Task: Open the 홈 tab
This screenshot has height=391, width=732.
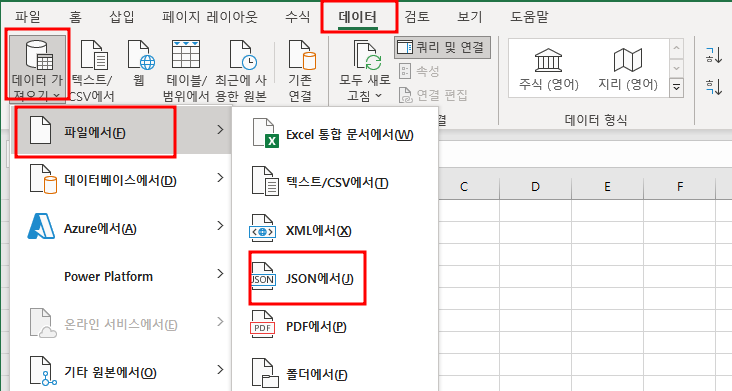Action: coord(75,17)
